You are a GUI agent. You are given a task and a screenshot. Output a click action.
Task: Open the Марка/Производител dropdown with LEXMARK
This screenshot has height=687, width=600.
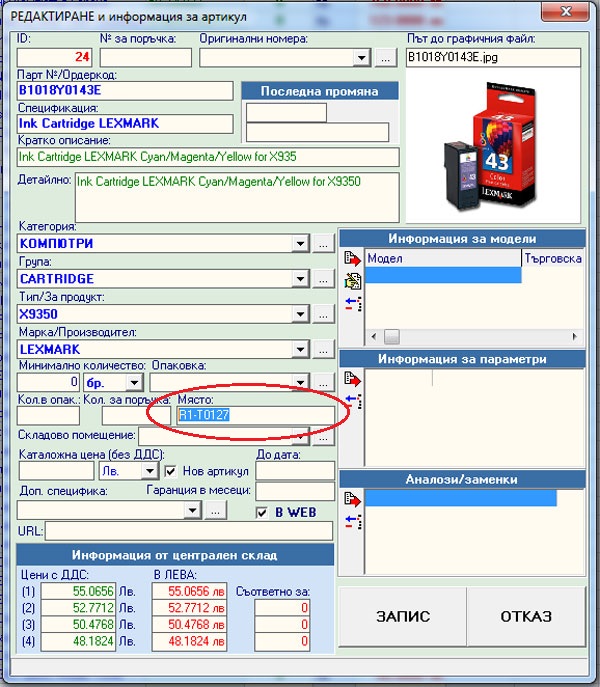point(301,349)
